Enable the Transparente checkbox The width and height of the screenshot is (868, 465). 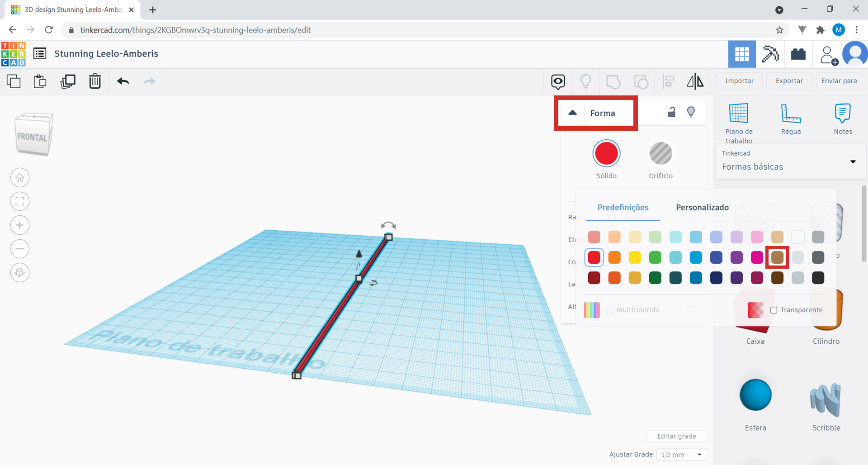pos(774,310)
